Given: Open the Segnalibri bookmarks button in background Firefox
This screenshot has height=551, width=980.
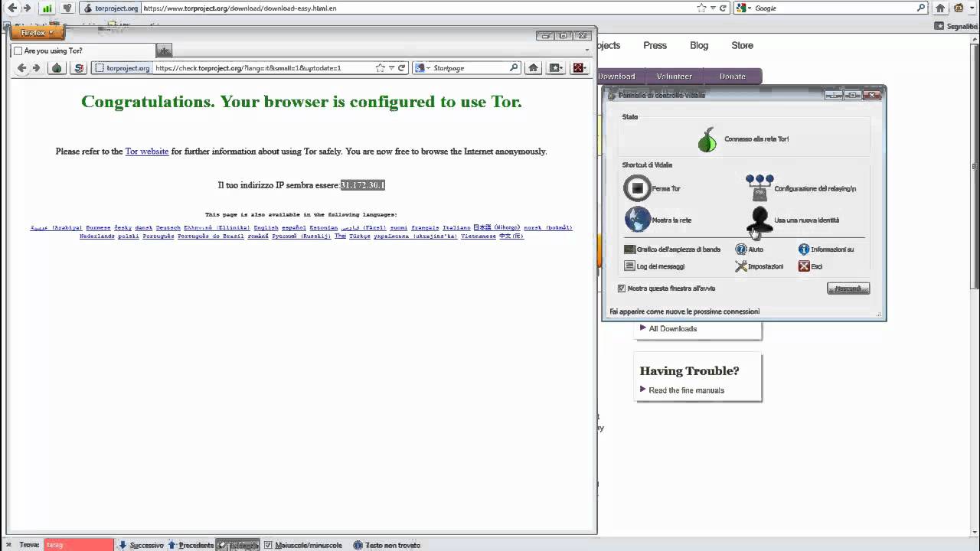Looking at the screenshot, I should coord(956,26).
